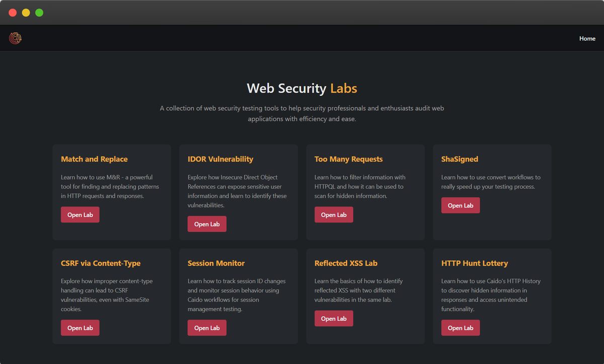This screenshot has height=364, width=604.
Task: Close the window with red button
Action: pos(13,13)
